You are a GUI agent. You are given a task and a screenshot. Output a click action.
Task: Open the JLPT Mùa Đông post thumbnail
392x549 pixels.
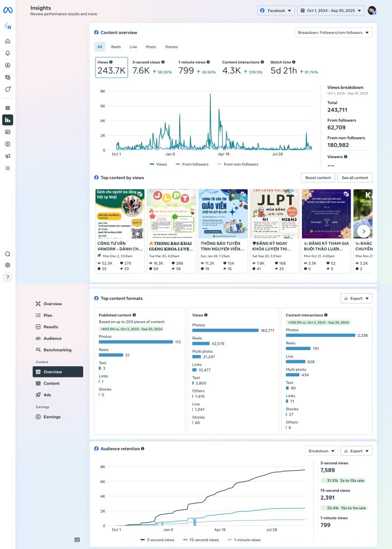pos(275,213)
